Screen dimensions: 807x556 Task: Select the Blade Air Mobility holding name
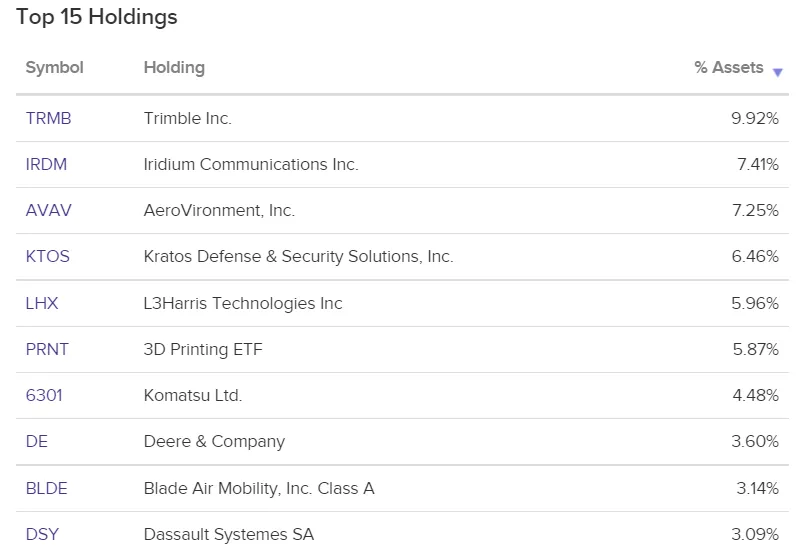click(259, 488)
